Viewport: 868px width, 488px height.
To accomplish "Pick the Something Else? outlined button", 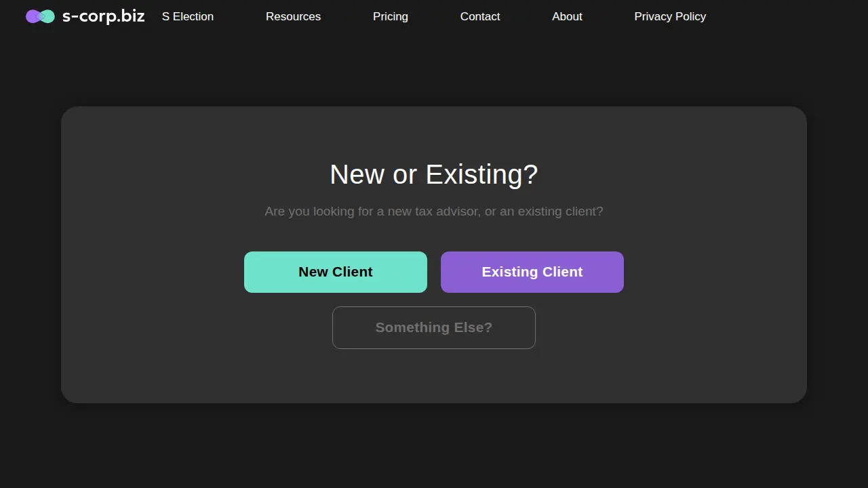I will tap(434, 327).
